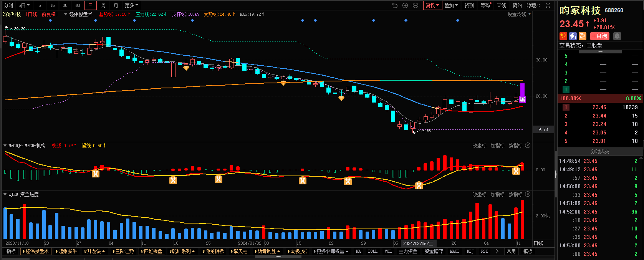Click 改坐标 in MACDJG panel
The image size is (644, 260).
coord(479,146)
